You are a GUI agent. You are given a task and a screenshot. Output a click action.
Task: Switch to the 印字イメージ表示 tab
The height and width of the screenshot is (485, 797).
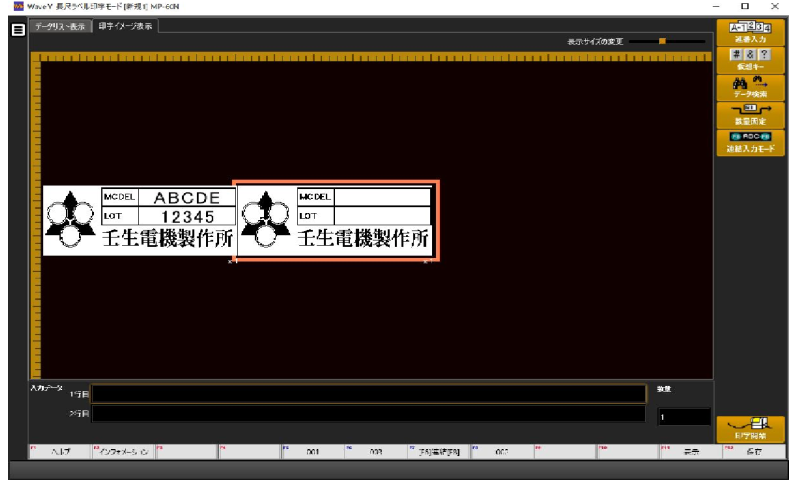(x=126, y=26)
